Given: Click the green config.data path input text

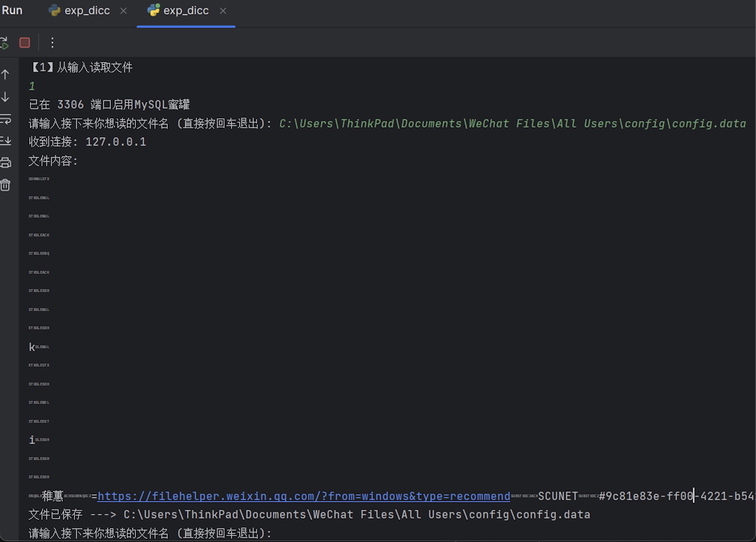Looking at the screenshot, I should 512,123.
